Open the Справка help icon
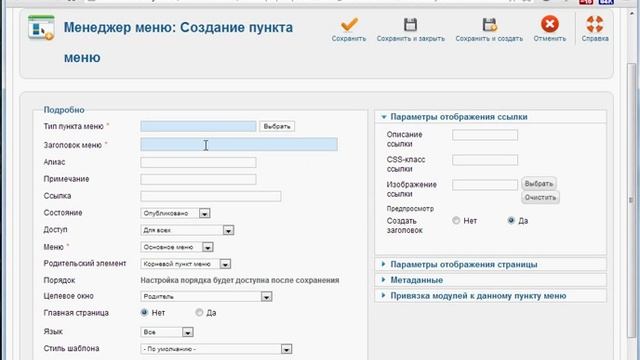Screen dimensions: 640x360 click(595, 24)
